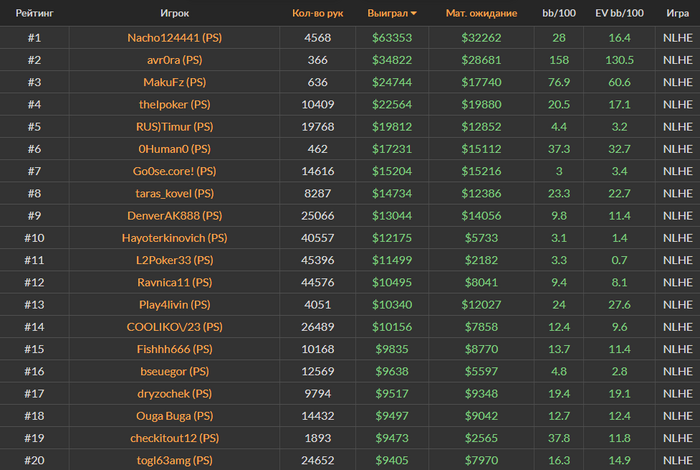
Task: Open DenverAK888 (PS) player stats
Action: [x=174, y=215]
